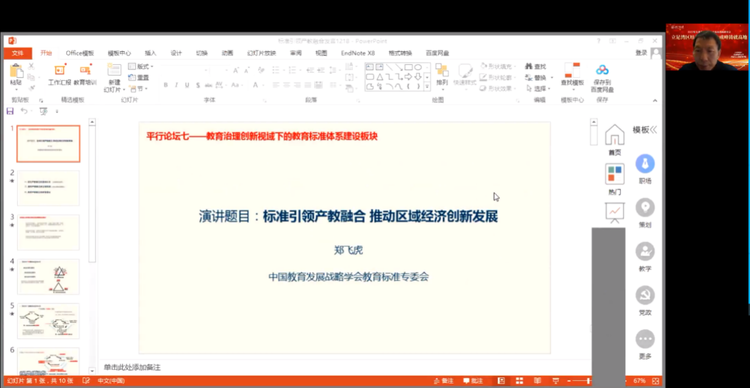Image resolution: width=750 pixels, height=388 pixels.
Task: Toggle reading view in status bar
Action: click(x=537, y=381)
